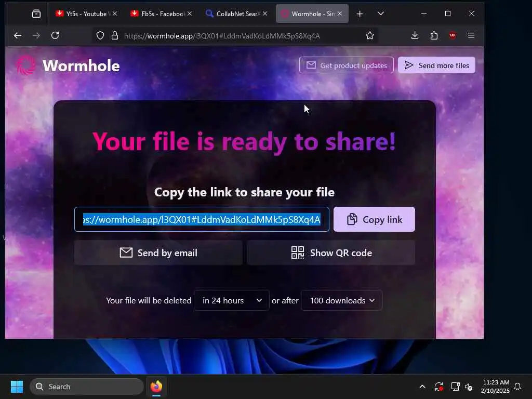
Task: Click the muted volume tray icon
Action: (x=469, y=387)
